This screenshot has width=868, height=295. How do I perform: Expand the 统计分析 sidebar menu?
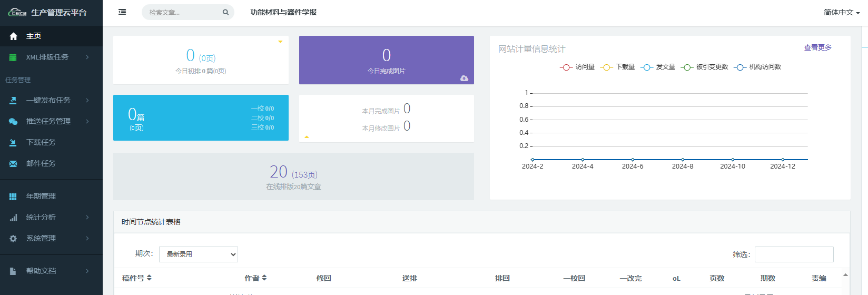coord(47,217)
